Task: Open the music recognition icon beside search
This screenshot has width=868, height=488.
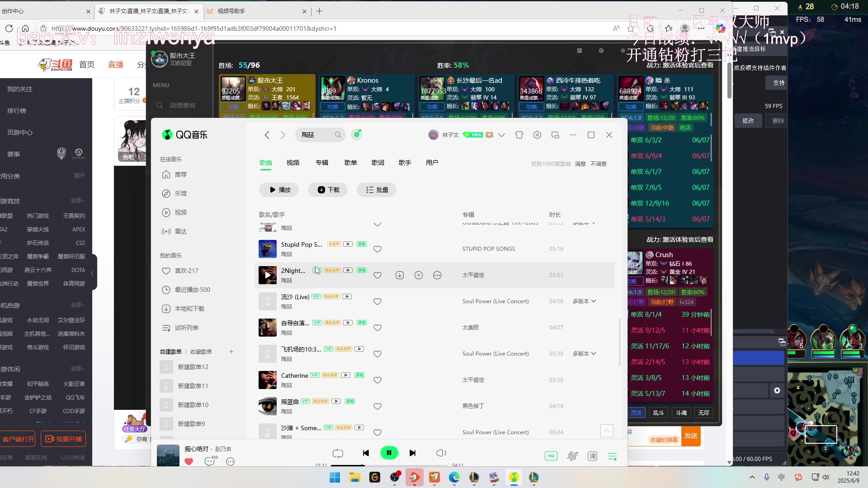Action: point(357,134)
